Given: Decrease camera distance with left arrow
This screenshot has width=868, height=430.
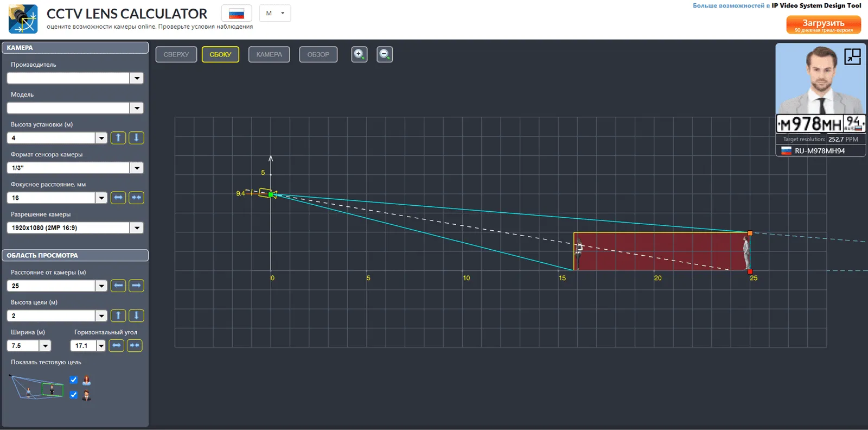Looking at the screenshot, I should [118, 286].
